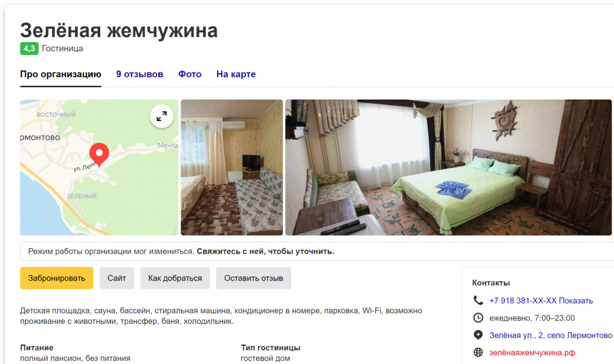Click the red location pin on map
This screenshot has height=364, width=614.
(99, 154)
